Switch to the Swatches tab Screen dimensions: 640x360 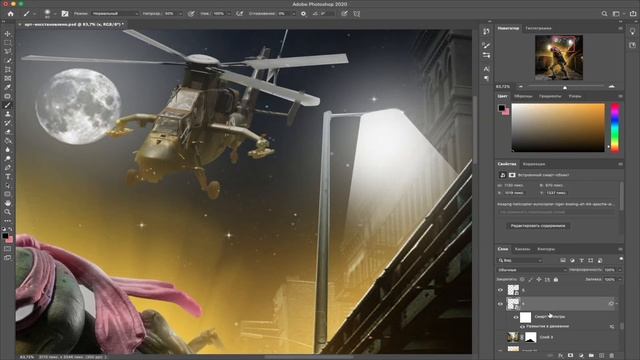tap(523, 96)
